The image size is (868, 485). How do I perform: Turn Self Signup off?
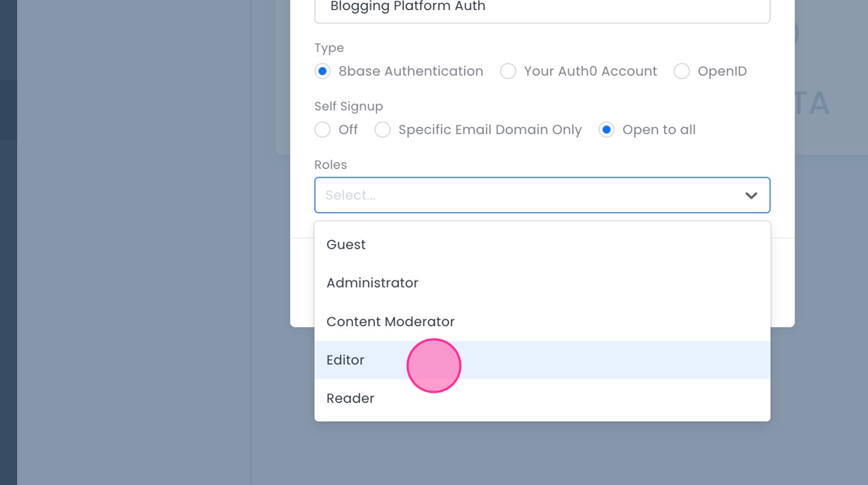click(322, 129)
